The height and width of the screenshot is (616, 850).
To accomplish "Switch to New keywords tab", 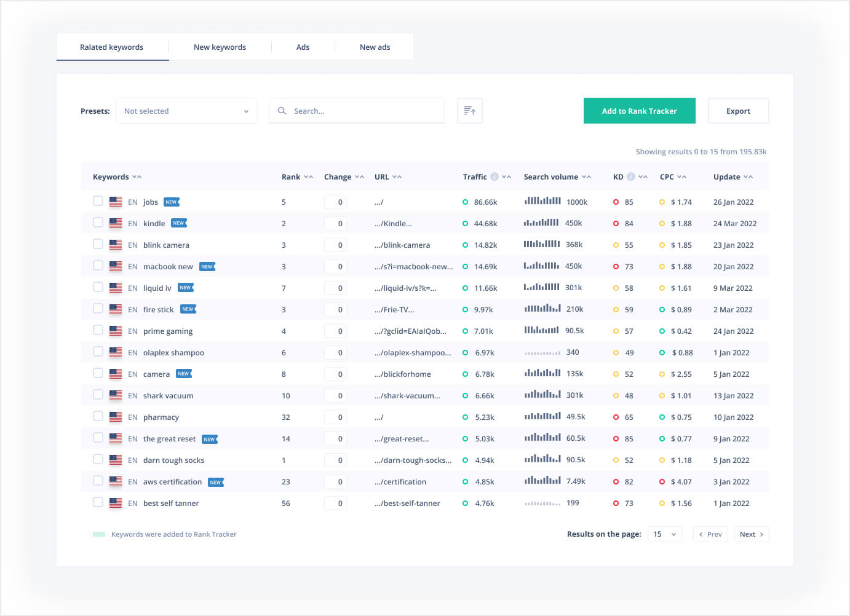I will 220,47.
